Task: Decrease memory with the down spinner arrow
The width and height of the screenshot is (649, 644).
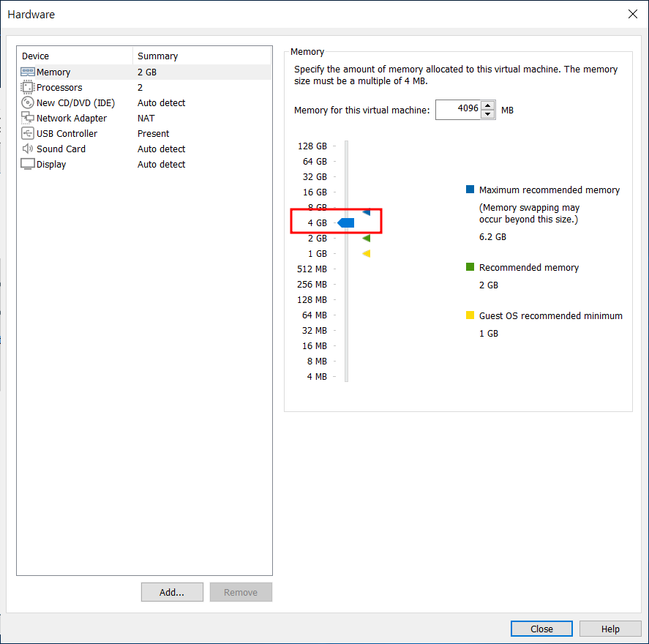Action: pos(488,114)
